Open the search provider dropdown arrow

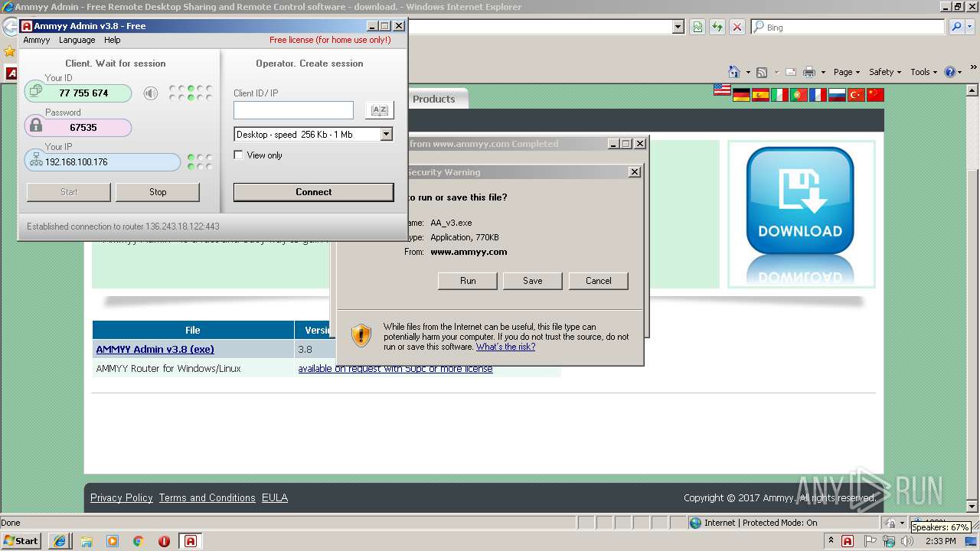971,27
